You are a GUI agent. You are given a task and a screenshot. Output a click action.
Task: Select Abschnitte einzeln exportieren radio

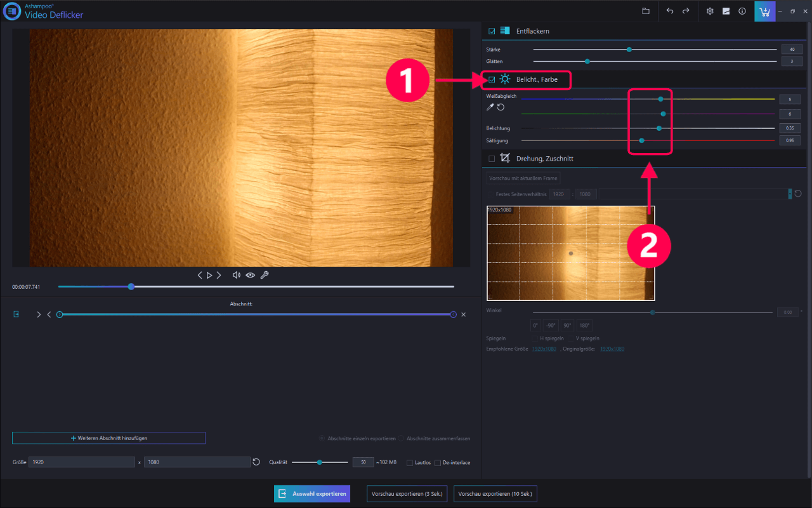pyautogui.click(x=322, y=438)
